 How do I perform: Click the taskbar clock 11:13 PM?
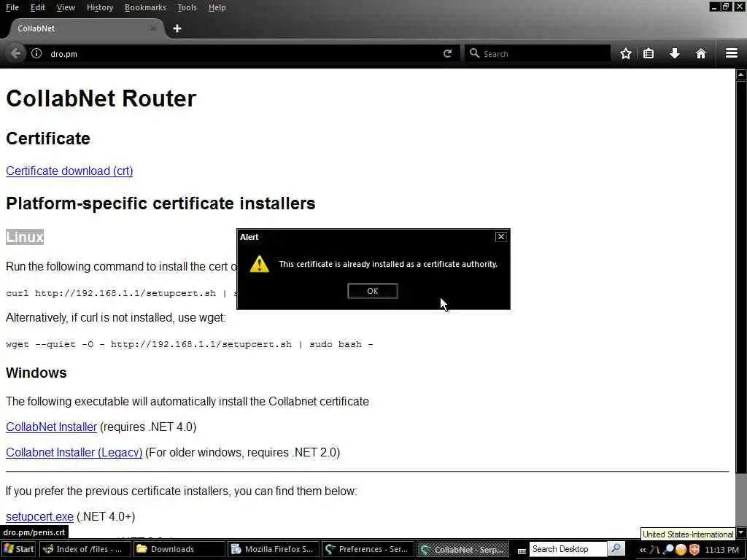coord(721,550)
